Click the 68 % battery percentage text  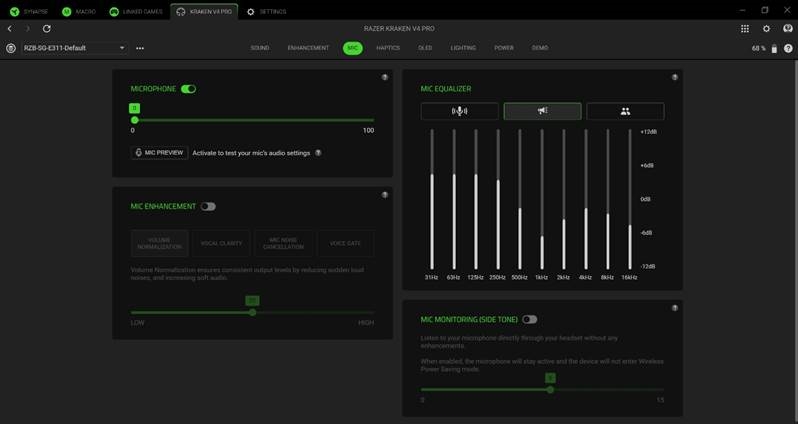[758, 48]
